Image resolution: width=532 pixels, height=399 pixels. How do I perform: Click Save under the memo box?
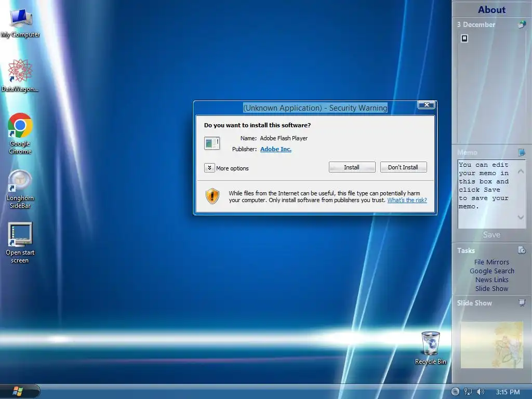(x=491, y=235)
